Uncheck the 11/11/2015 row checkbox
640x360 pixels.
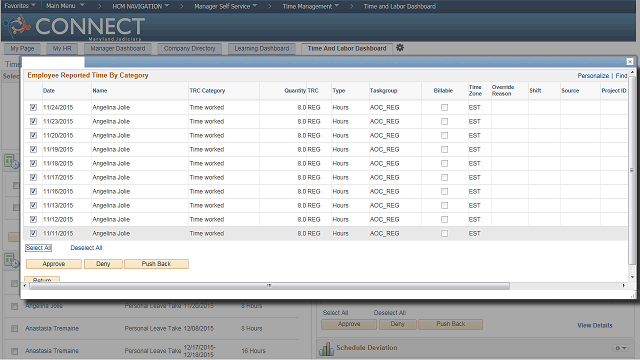tap(33, 233)
